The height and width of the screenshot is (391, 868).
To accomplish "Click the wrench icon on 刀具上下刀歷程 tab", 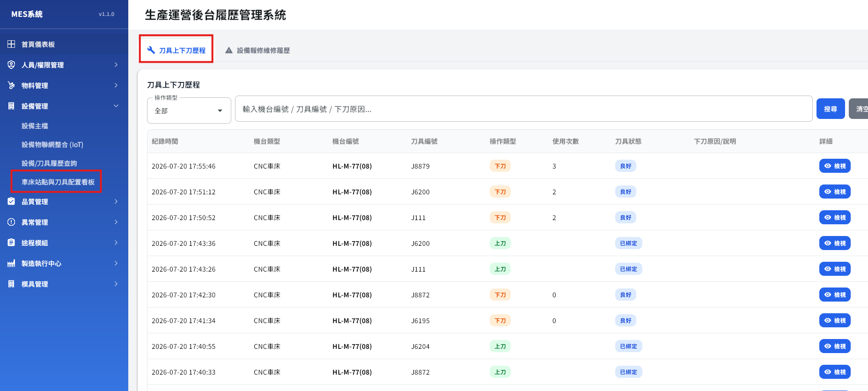I will (151, 50).
